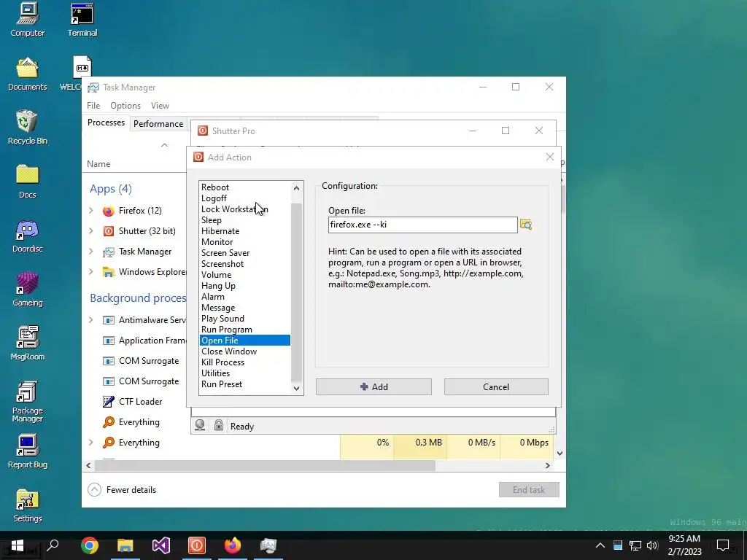Click the Shutter status bar webcam icon
747x560 pixels.
click(200, 426)
